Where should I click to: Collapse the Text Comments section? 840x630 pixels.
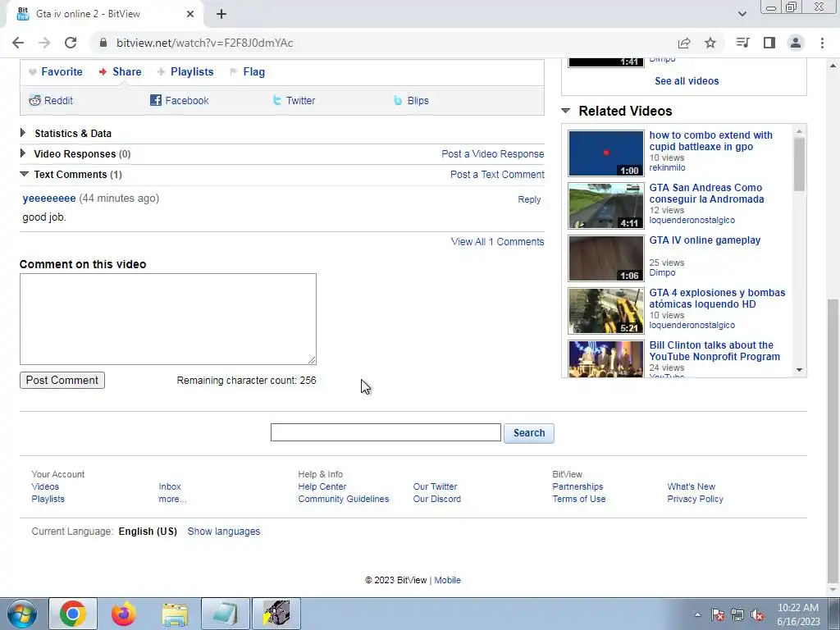tap(24, 174)
